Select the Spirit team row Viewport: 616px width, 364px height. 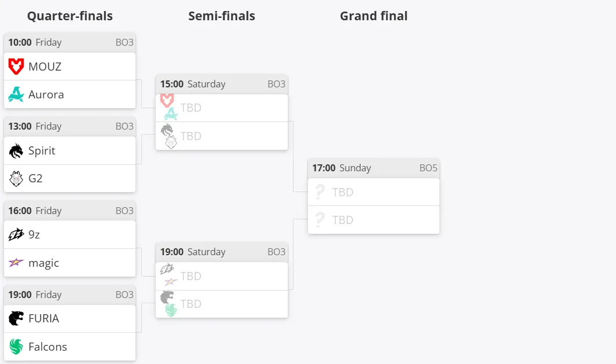pyautogui.click(x=69, y=151)
